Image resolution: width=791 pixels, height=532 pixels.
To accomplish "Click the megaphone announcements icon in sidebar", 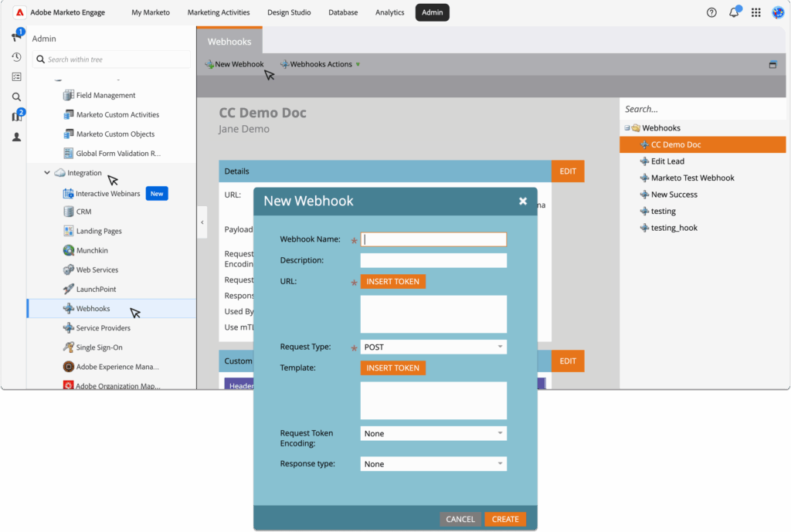I will [x=16, y=37].
